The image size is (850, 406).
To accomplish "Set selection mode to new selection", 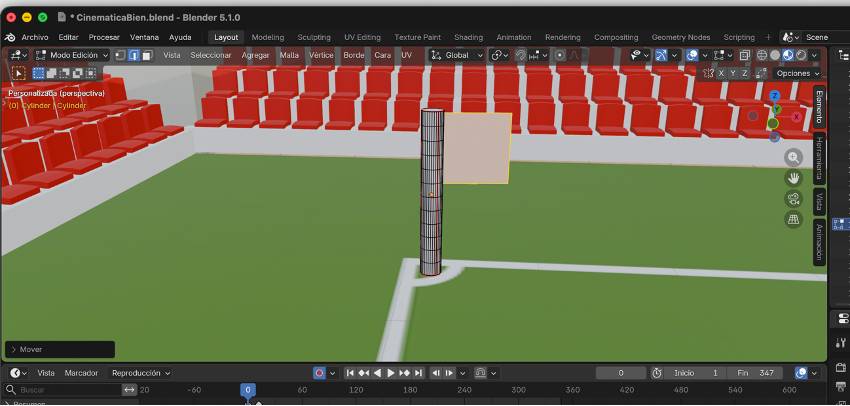I will click(x=38, y=73).
